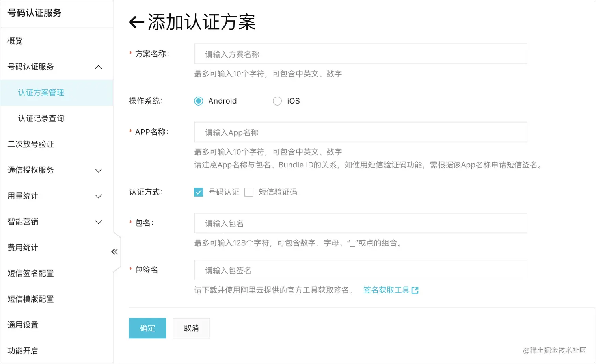
Task: Open 认证记录查询 in the sidebar
Action: coord(41,118)
